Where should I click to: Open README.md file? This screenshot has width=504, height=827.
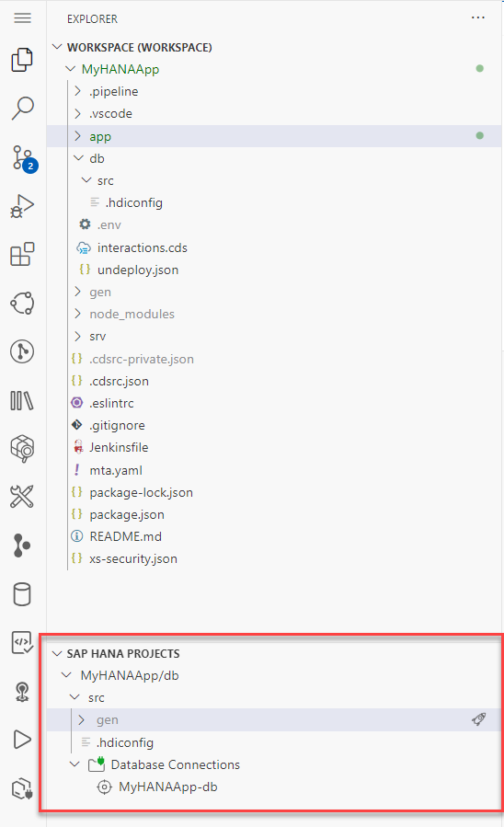point(125,536)
